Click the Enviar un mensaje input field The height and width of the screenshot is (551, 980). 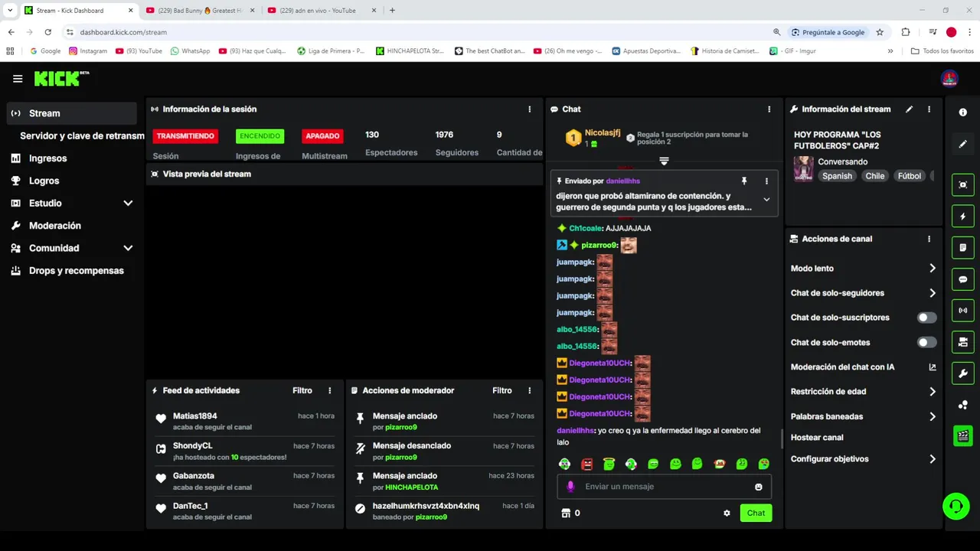pyautogui.click(x=664, y=487)
